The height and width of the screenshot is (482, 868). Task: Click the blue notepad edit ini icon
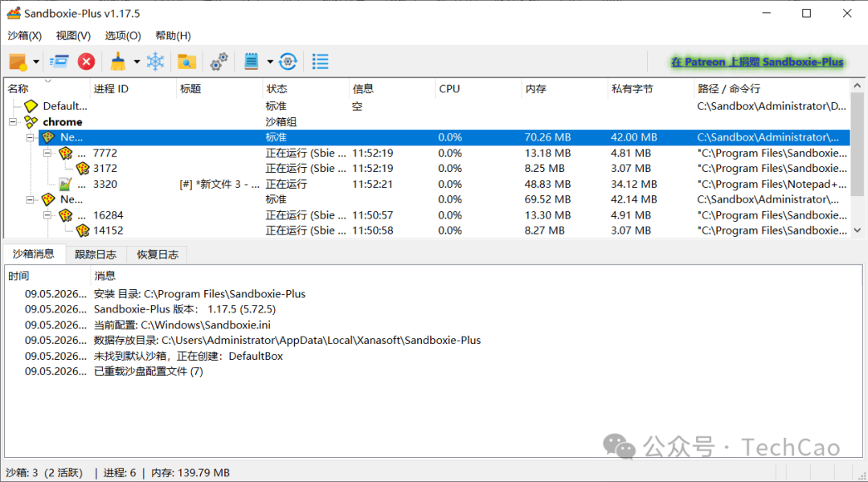[x=252, y=62]
